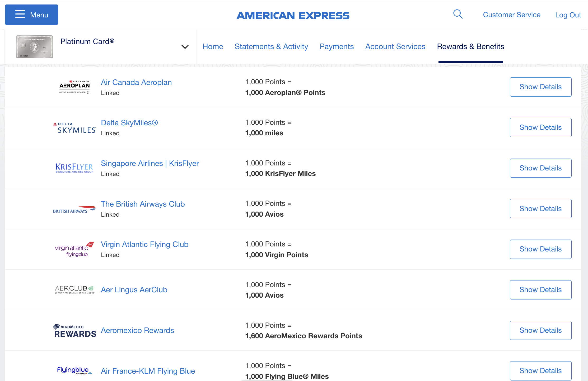588x381 pixels.
Task: Click the British Airways logo
Action: (x=74, y=209)
